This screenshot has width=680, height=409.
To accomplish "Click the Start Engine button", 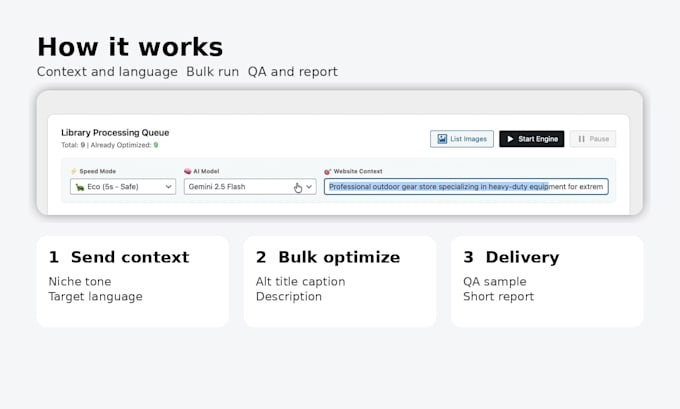I will (x=532, y=139).
